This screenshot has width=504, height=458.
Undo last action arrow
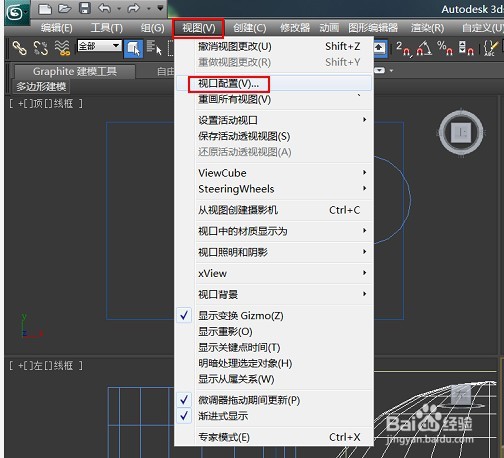[104, 8]
